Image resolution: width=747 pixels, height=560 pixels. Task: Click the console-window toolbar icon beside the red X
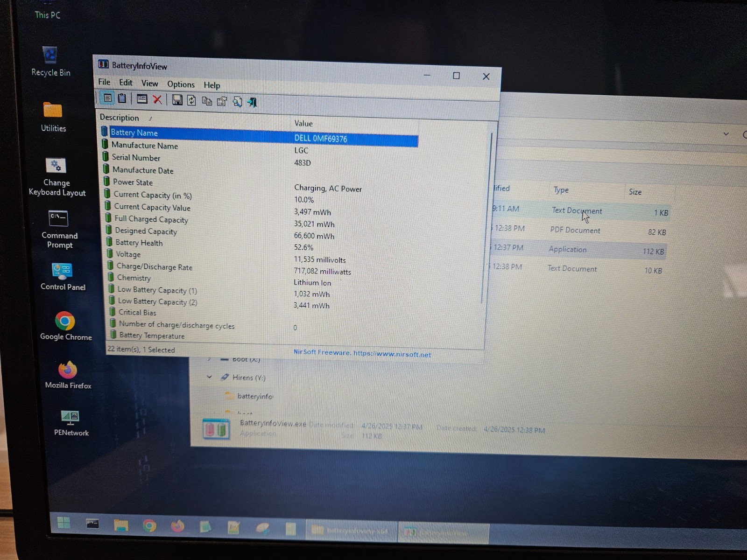(x=142, y=99)
